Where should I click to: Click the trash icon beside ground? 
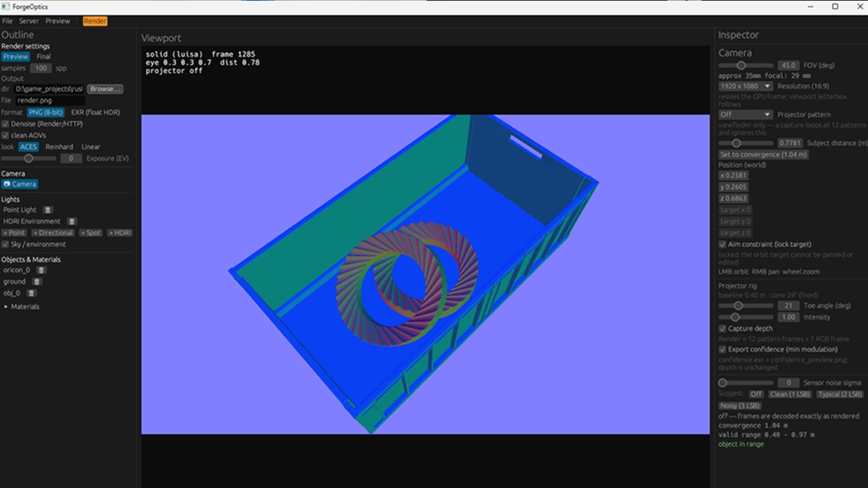[37, 282]
